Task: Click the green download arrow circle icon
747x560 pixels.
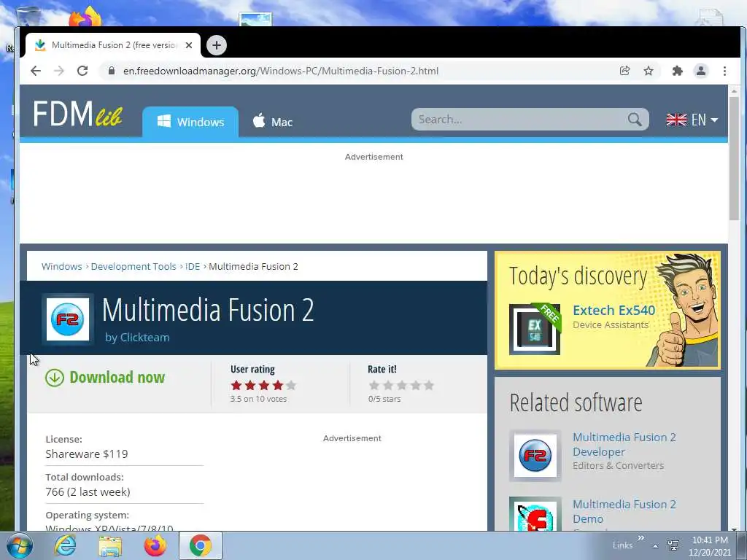Action: [x=54, y=378]
